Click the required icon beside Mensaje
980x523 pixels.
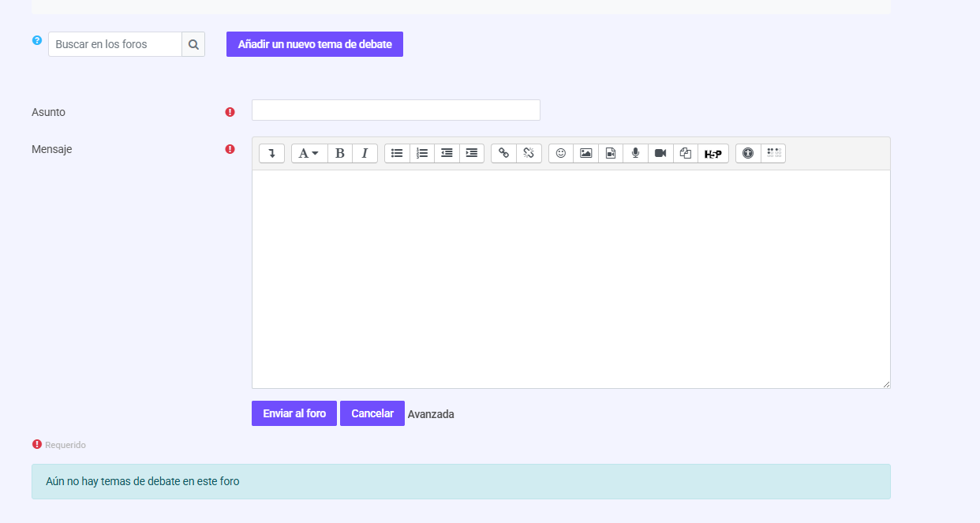pos(230,148)
